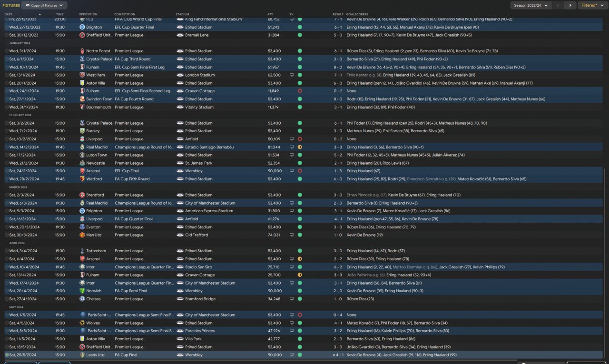Click the stadium icon beside Old Trafford
Image resolution: width=609 pixels, height=364 pixels.
(180, 235)
